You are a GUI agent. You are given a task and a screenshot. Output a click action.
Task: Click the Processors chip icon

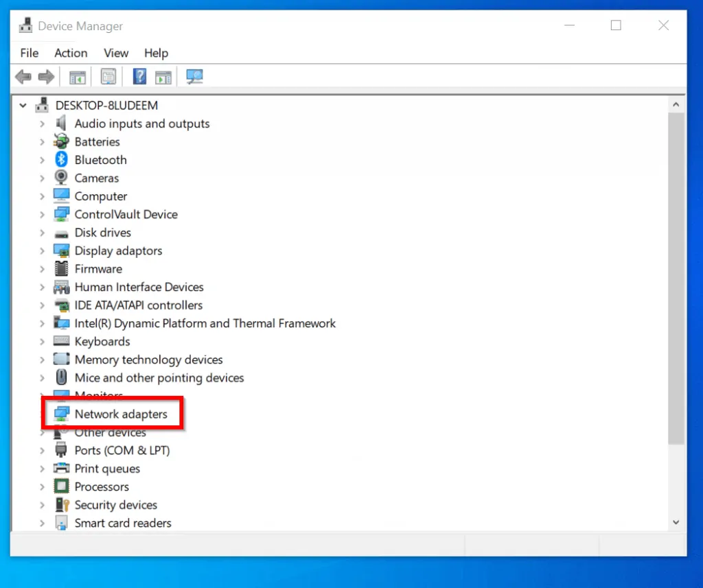click(x=60, y=486)
